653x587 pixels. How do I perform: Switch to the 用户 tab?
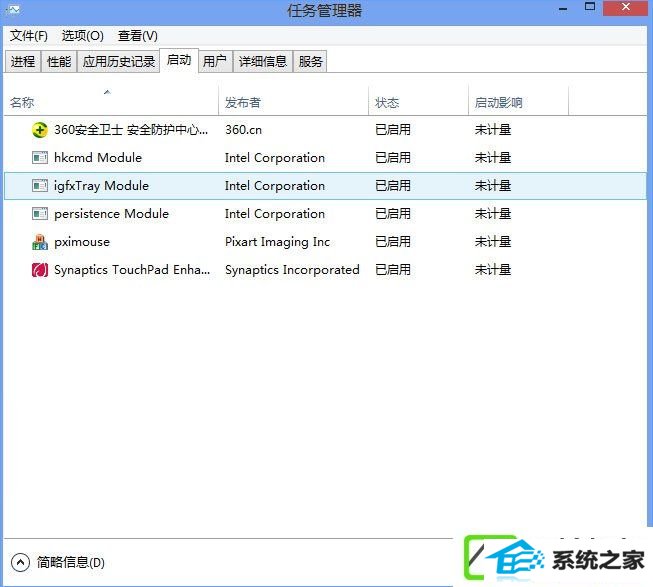[x=215, y=62]
